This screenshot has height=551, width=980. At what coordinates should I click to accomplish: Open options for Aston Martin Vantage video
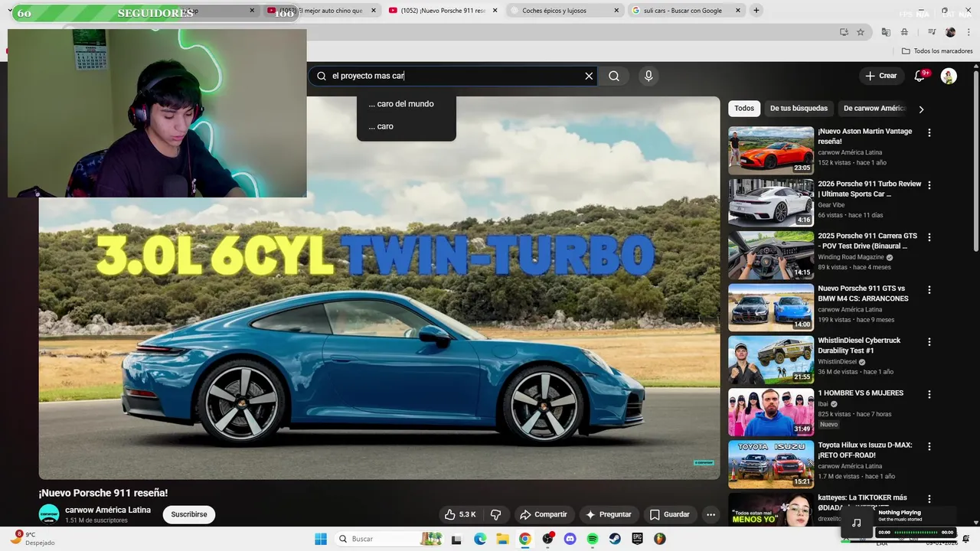[929, 132]
